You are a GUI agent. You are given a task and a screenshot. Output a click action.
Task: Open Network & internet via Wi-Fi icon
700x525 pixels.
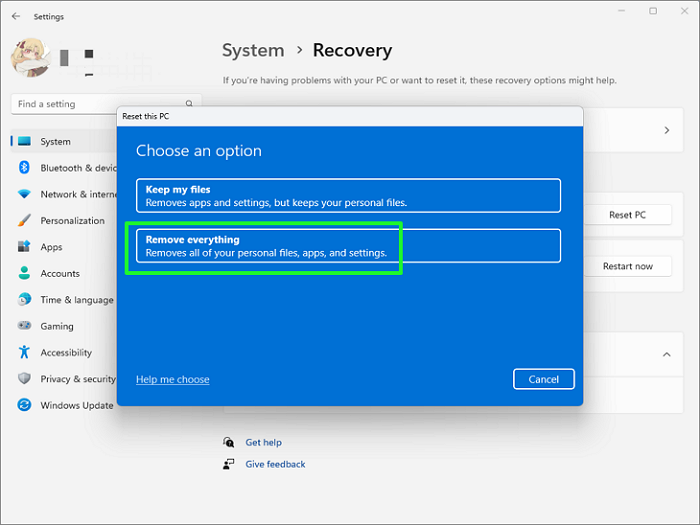(24, 194)
